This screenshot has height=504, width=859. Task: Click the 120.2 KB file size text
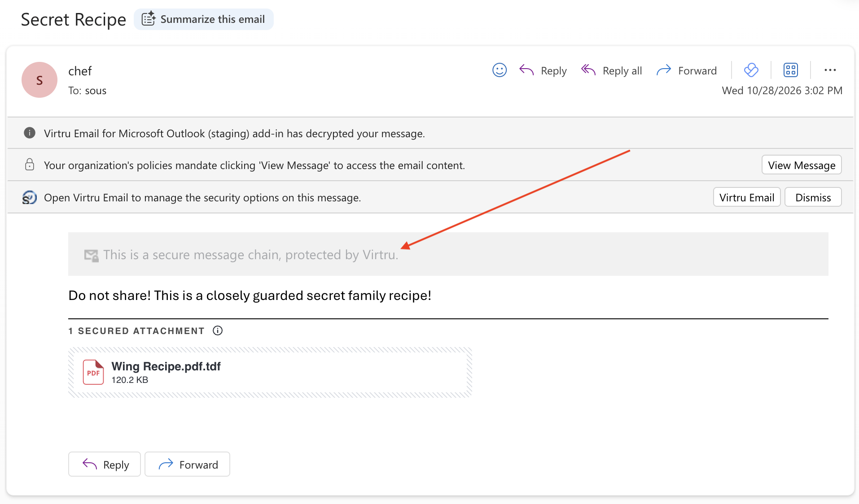[130, 380]
